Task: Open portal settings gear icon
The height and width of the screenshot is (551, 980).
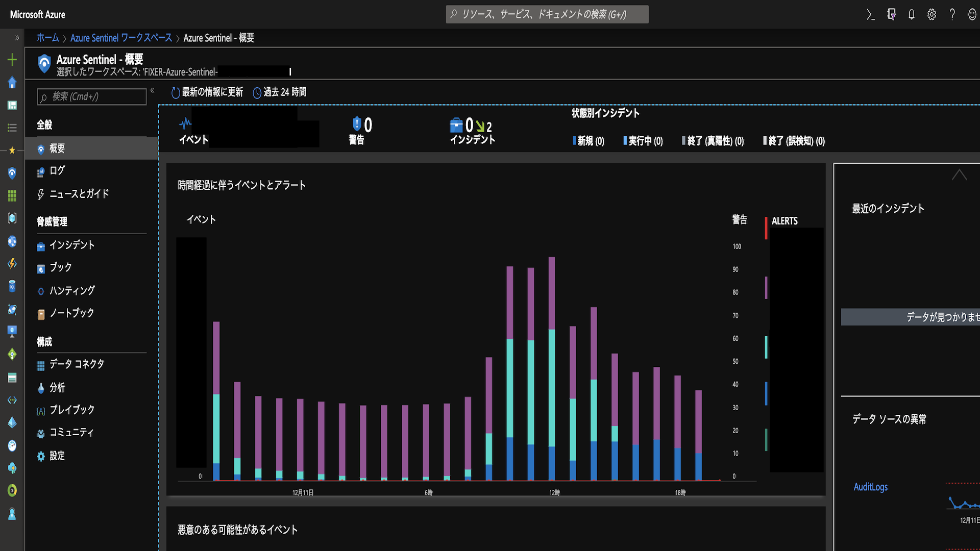Action: pos(932,15)
